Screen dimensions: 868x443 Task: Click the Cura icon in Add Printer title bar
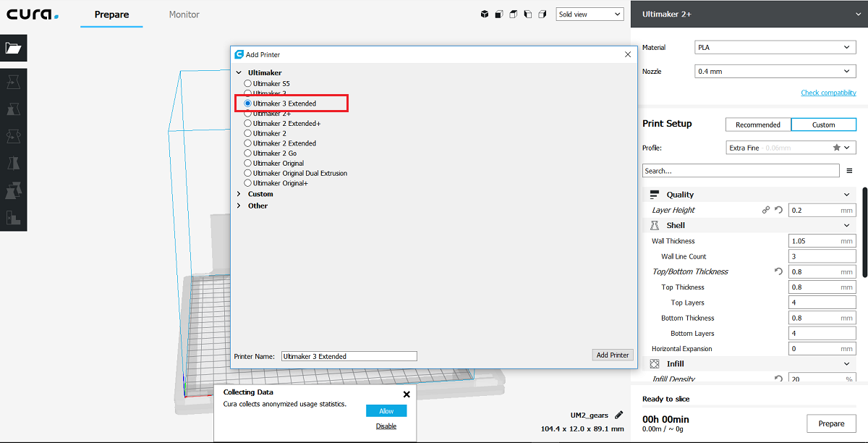coord(239,54)
